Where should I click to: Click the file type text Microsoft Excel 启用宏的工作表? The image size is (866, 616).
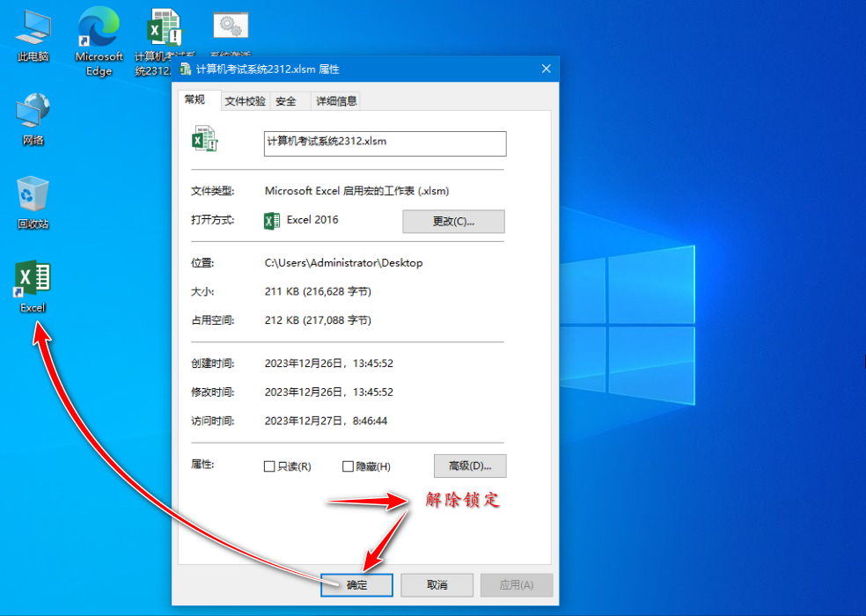pos(356,191)
